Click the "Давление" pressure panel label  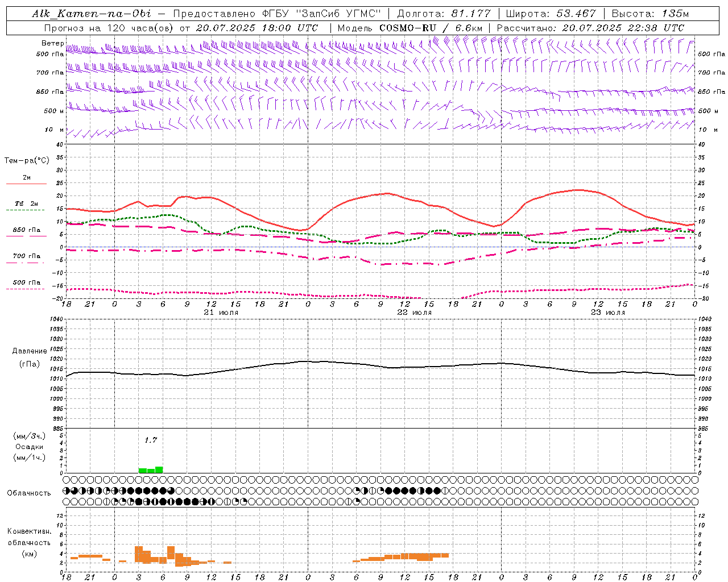click(x=30, y=351)
